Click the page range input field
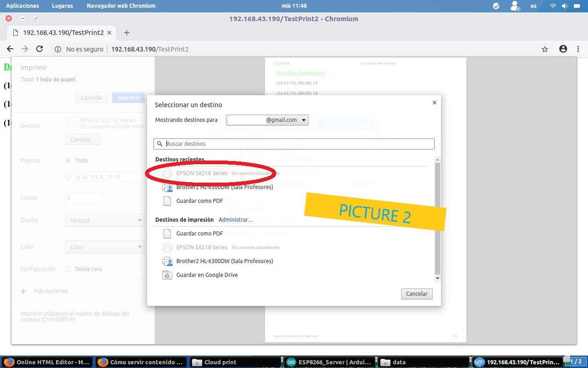Screen dimensions: 588x368 [x=110, y=177]
